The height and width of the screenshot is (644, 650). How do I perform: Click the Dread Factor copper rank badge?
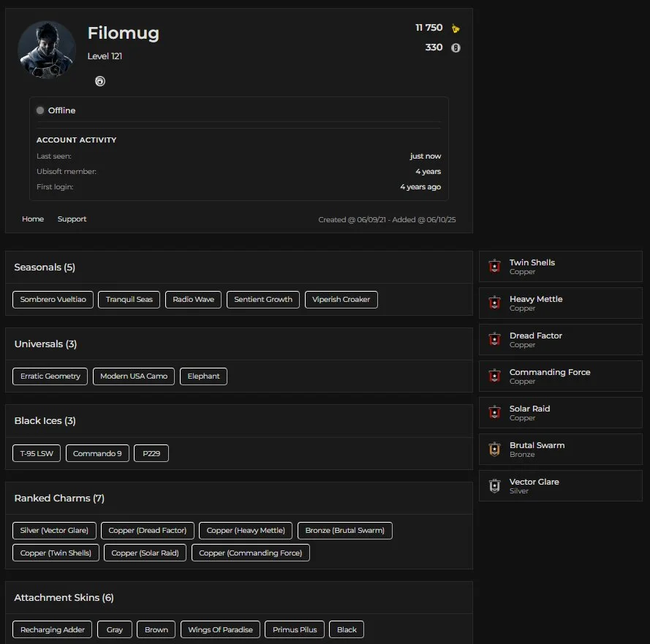click(x=495, y=340)
